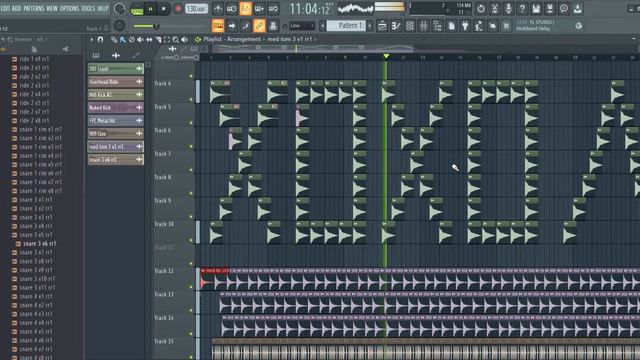The height and width of the screenshot is (360, 640).
Task: Select the slip tool in playlist
Action: 149,40
